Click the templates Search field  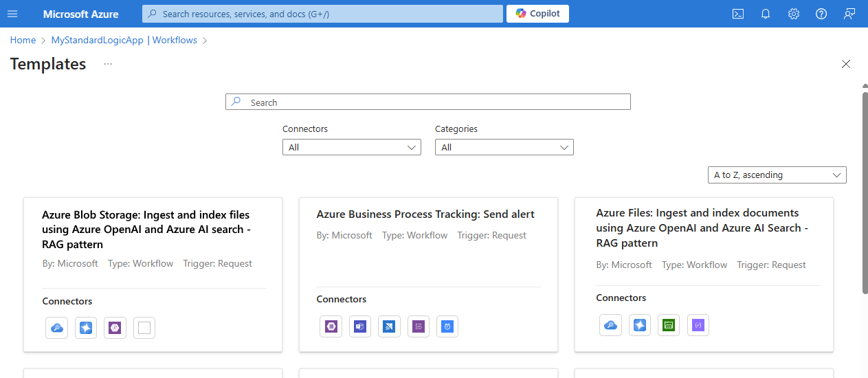[x=427, y=102]
